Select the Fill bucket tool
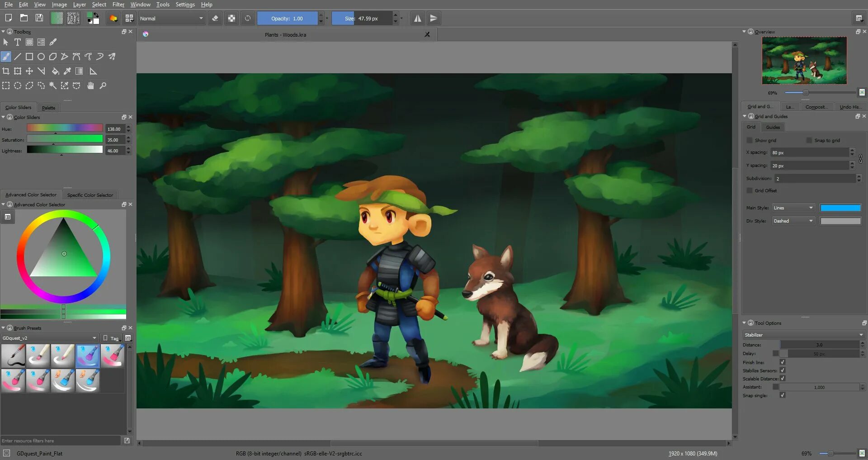Viewport: 868px width, 460px height. point(55,71)
